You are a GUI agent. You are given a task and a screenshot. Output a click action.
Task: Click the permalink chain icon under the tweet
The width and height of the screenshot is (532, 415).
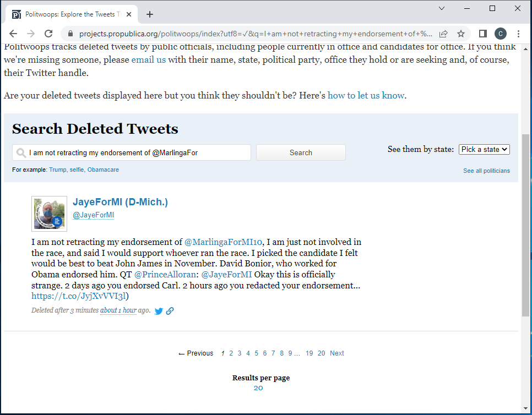(170, 311)
